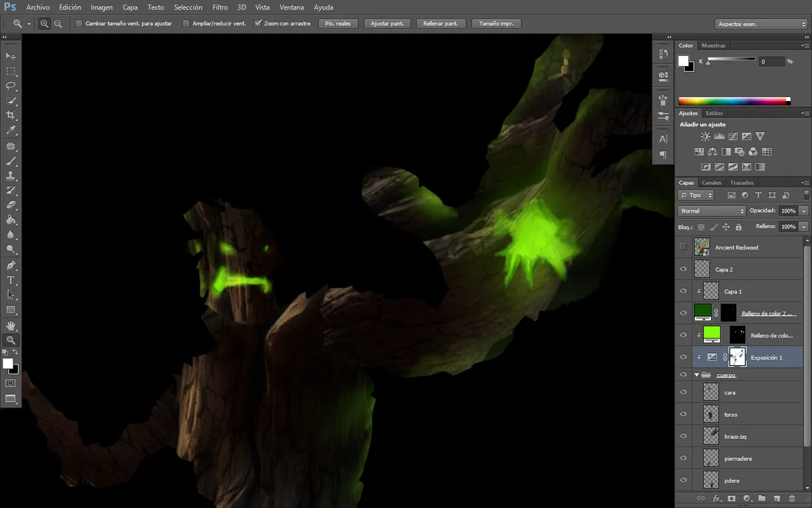Select the Move tool
Viewport: 812px width, 508px height.
coord(11,57)
